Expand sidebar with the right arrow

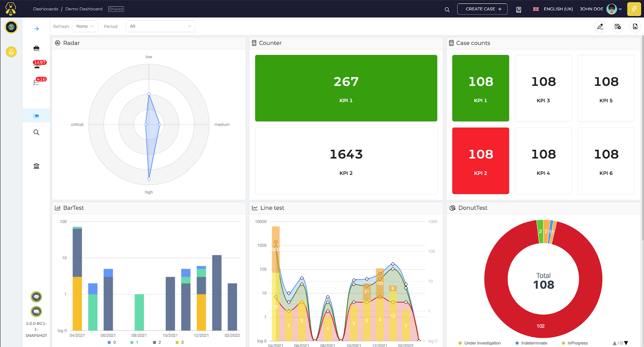click(36, 29)
